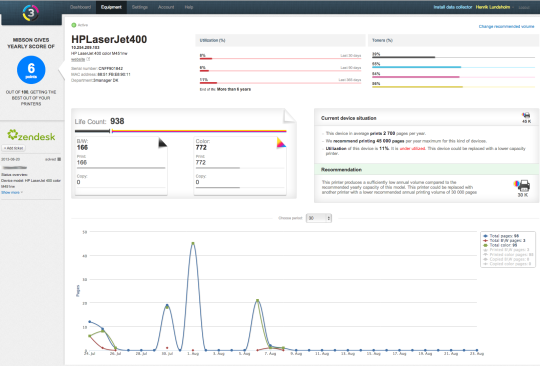Click the 3manager logo icon
This screenshot has height=366, width=540.
(31, 13)
